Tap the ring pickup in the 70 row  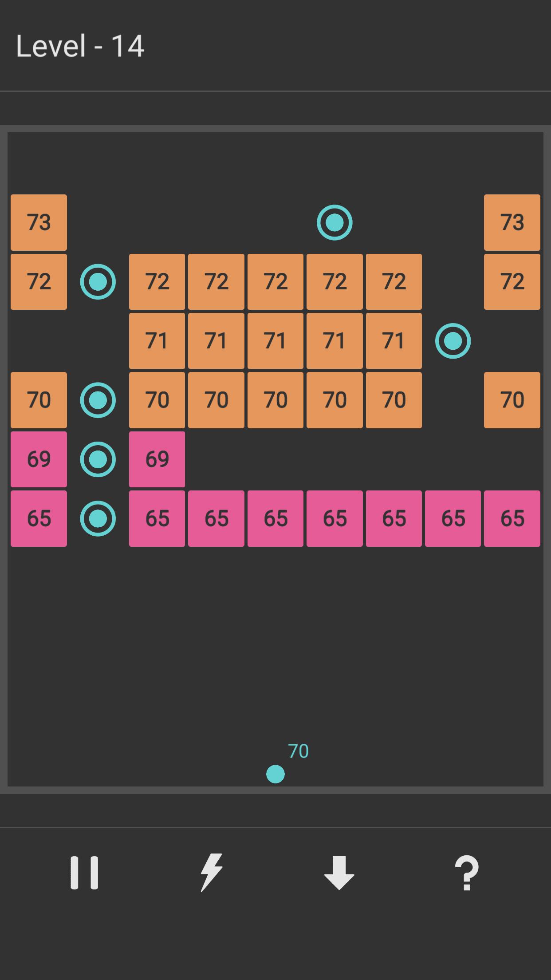click(98, 400)
